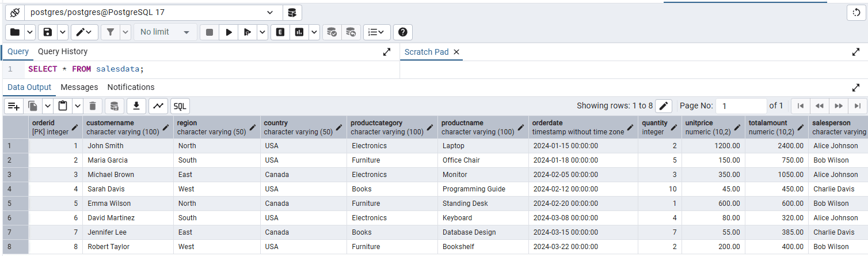The height and width of the screenshot is (256, 868).
Task: Expand the Copy options dropdown arrow
Action: (x=47, y=106)
